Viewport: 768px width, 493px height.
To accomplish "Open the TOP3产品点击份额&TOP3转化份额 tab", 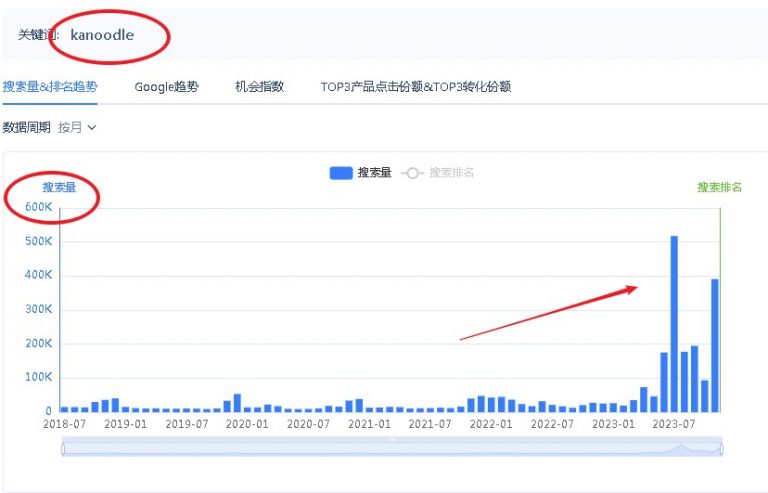I will coord(416,87).
